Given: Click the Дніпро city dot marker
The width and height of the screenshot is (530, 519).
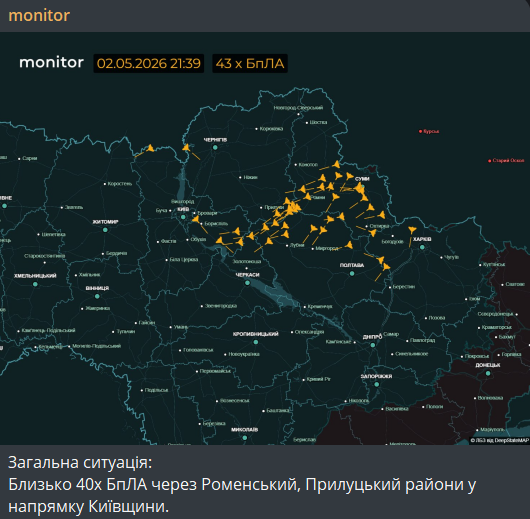Looking at the screenshot, I should point(373,345).
